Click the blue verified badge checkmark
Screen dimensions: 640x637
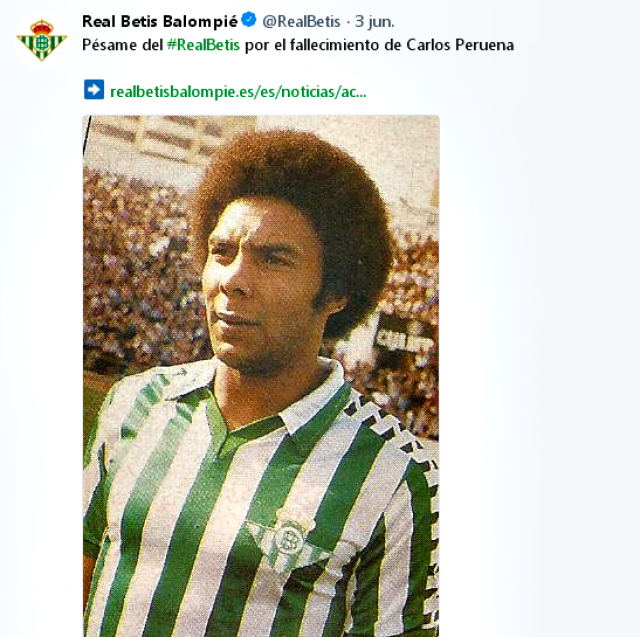coord(249,20)
